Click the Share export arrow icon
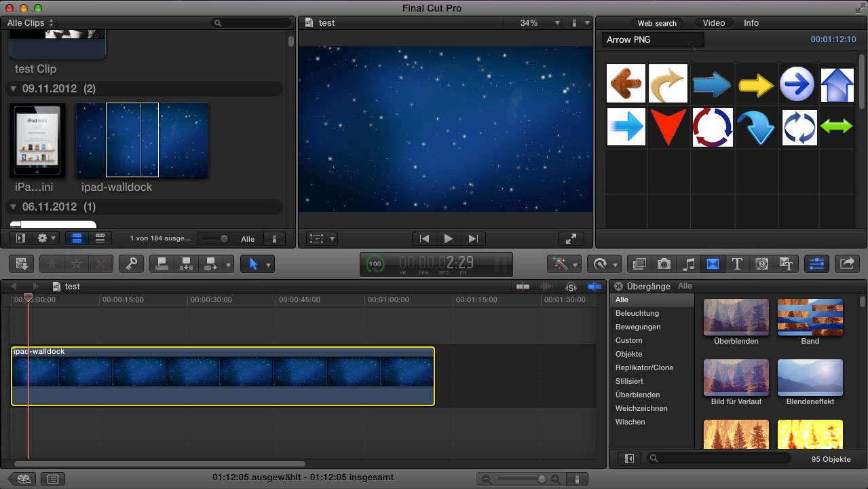868x489 pixels. pos(847,264)
